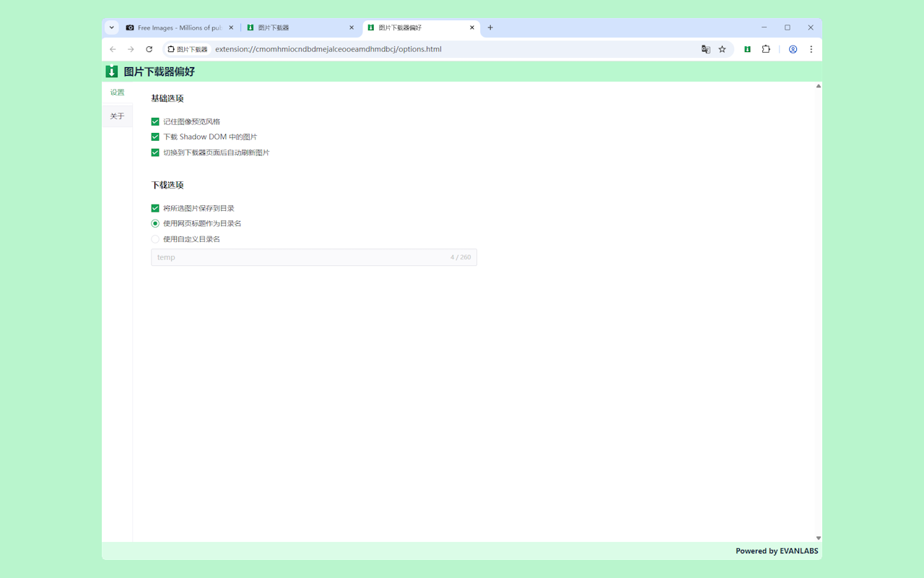Screen dimensions: 924x578
Task: Select the 设置 sidebar item
Action: coord(117,92)
